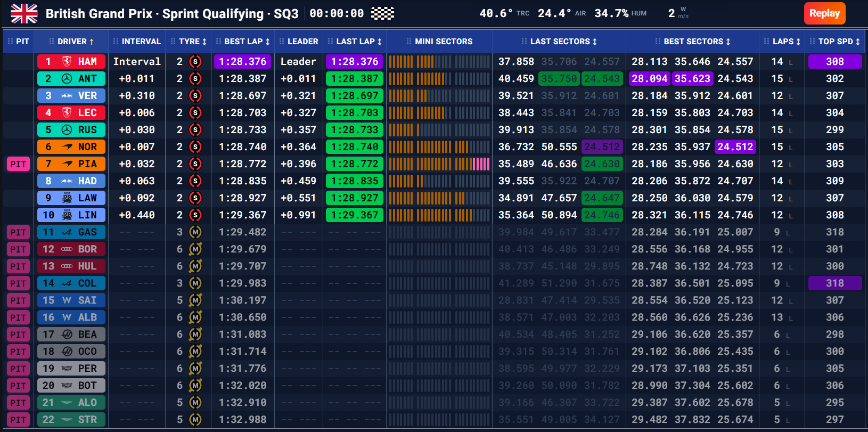Click the drag handle beside the PIT column header

(10, 42)
